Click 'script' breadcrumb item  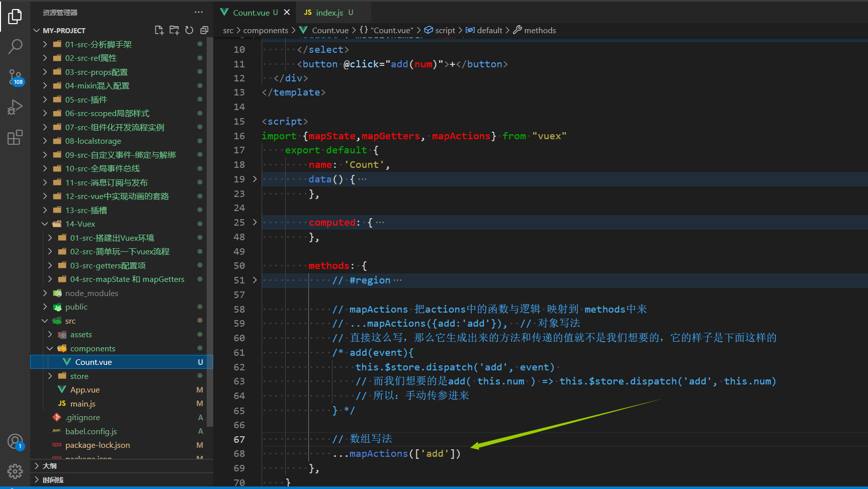click(x=440, y=30)
